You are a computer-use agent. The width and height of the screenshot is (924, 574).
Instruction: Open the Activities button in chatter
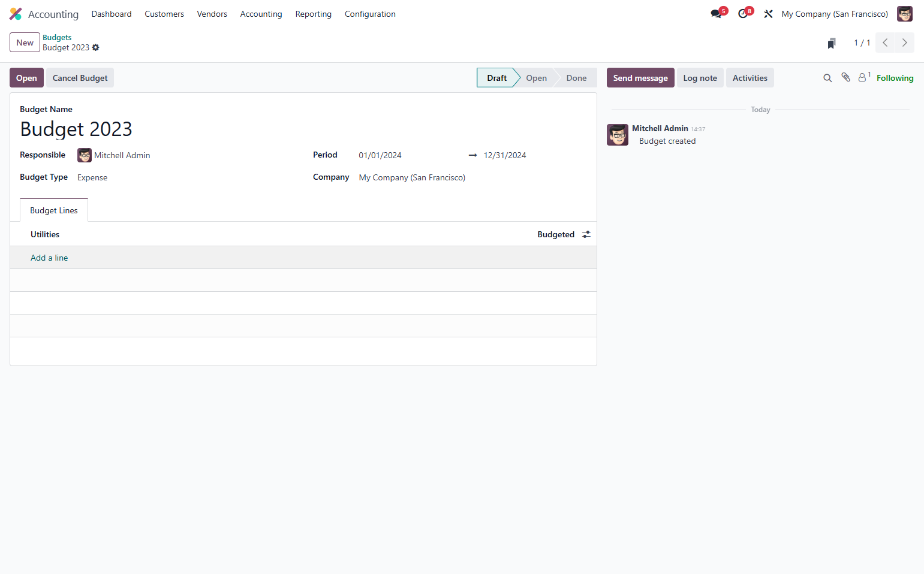[x=750, y=78]
